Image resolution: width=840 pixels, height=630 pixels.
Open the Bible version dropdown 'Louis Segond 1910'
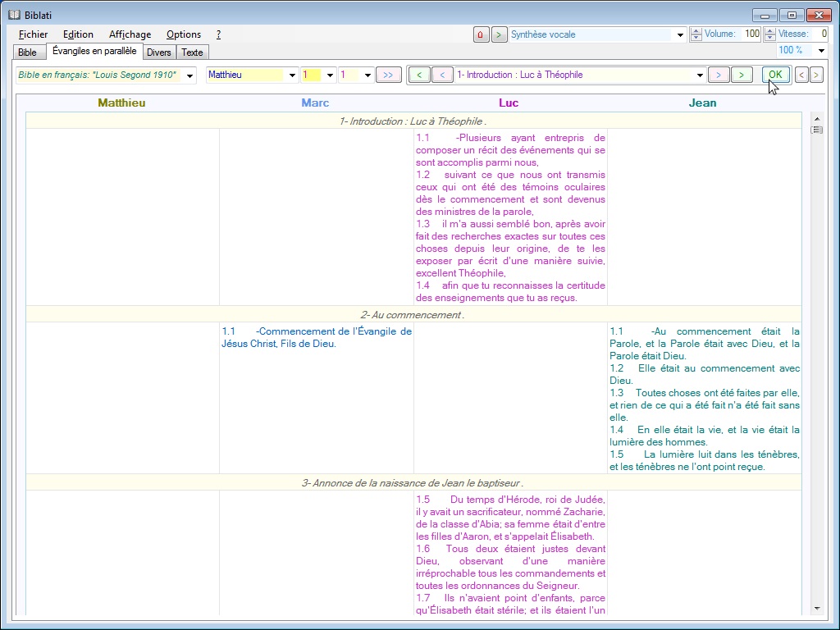pos(190,75)
